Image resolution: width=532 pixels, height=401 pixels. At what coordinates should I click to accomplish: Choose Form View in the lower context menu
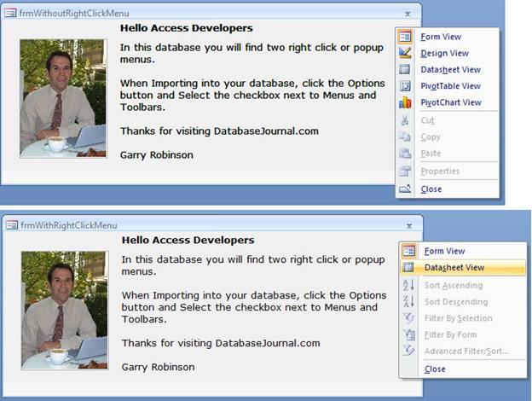(x=444, y=251)
